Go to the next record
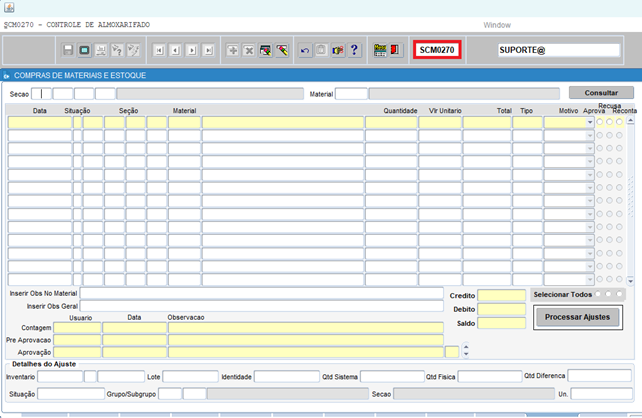 pyautogui.click(x=192, y=50)
